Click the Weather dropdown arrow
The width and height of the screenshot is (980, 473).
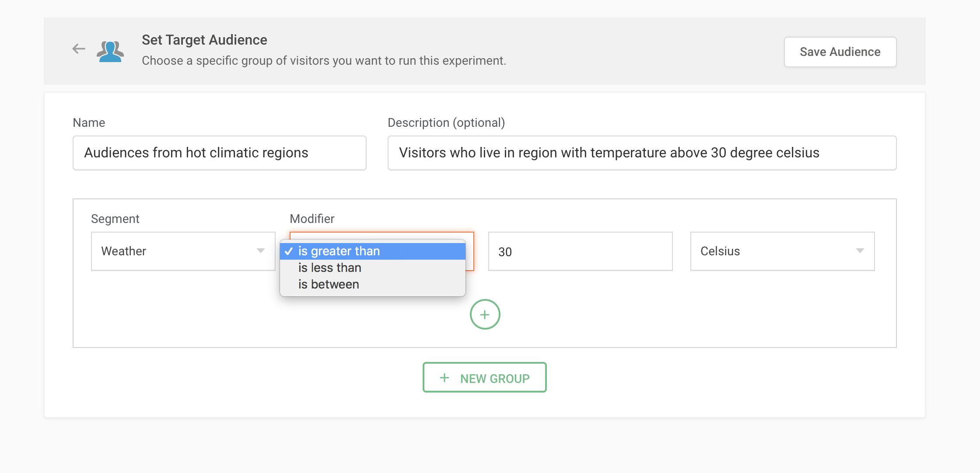tap(261, 251)
